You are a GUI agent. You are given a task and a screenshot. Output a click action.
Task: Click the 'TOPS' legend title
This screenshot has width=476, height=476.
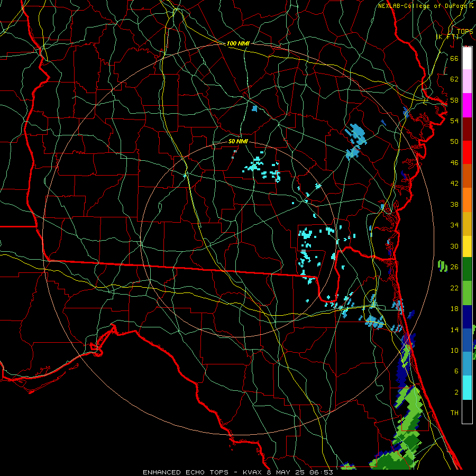(x=465, y=31)
